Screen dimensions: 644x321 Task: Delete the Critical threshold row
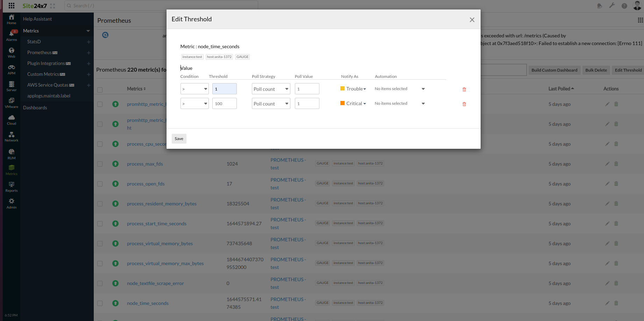coord(464,104)
